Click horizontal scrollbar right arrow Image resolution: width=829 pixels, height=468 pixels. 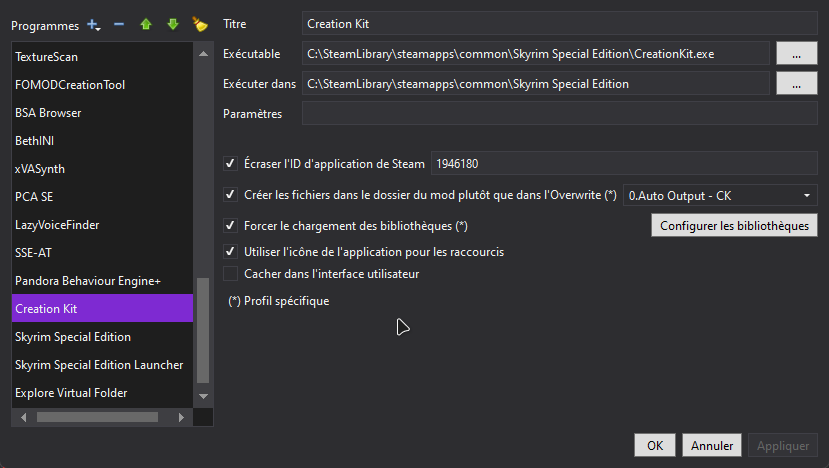[x=181, y=417]
